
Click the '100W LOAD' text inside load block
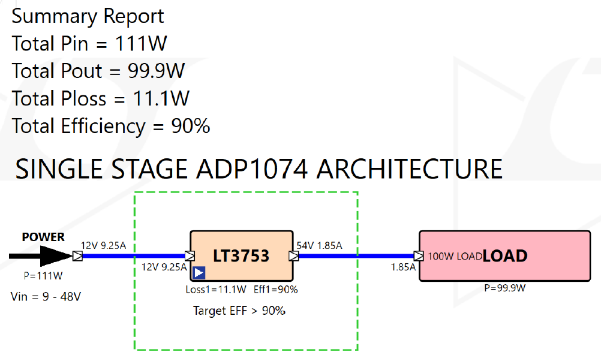pos(455,256)
